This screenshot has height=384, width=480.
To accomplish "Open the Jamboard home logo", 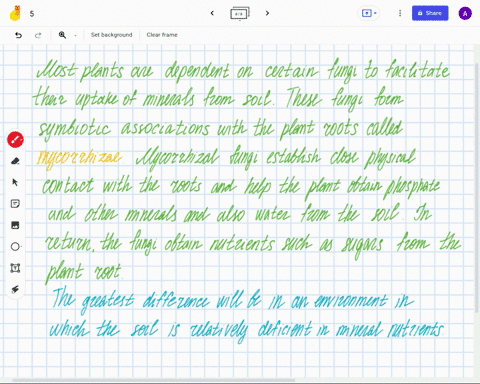I will (15, 13).
